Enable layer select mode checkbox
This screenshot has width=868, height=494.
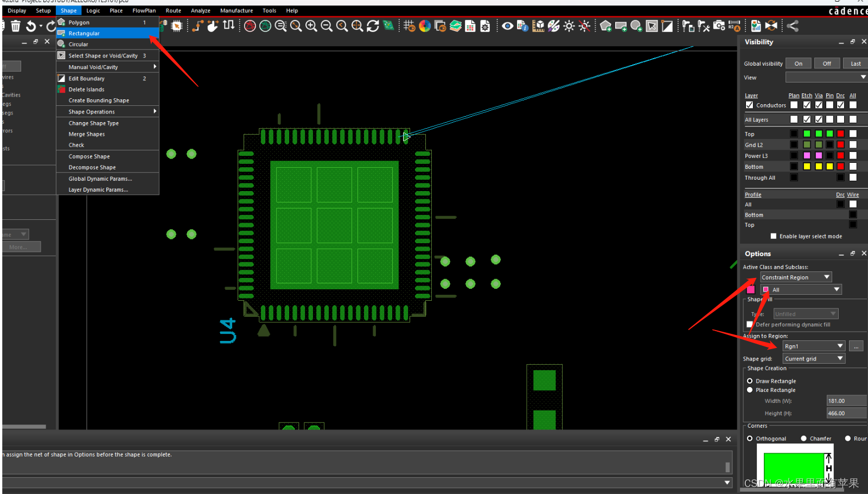[x=774, y=236]
